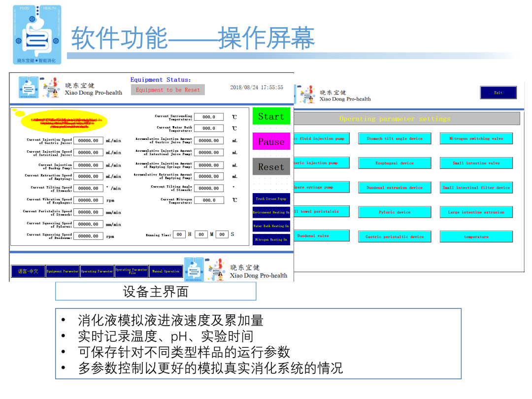The image size is (532, 399).
Task: Click the yellow oval alarm message
Action: point(64,122)
